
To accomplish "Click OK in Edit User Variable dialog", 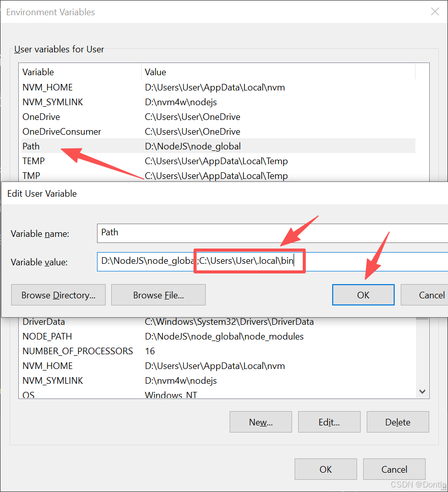I will (363, 295).
